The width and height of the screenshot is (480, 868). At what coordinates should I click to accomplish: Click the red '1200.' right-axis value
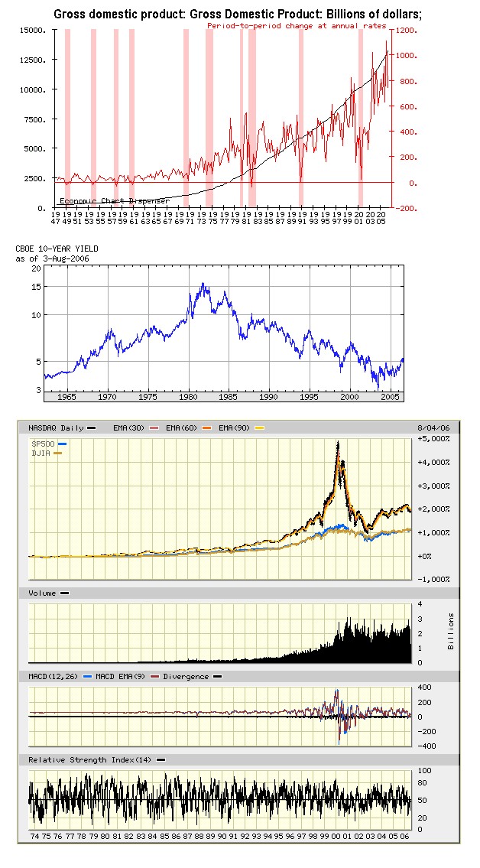tap(407, 31)
